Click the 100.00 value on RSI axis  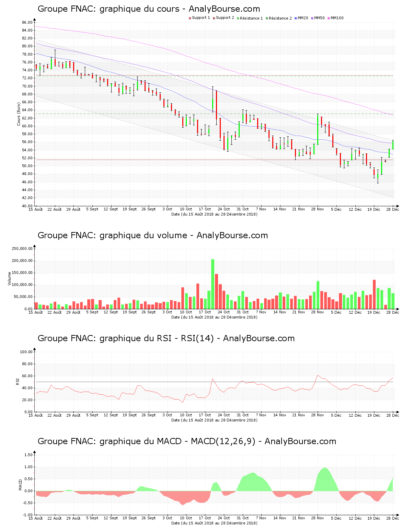coord(26,352)
